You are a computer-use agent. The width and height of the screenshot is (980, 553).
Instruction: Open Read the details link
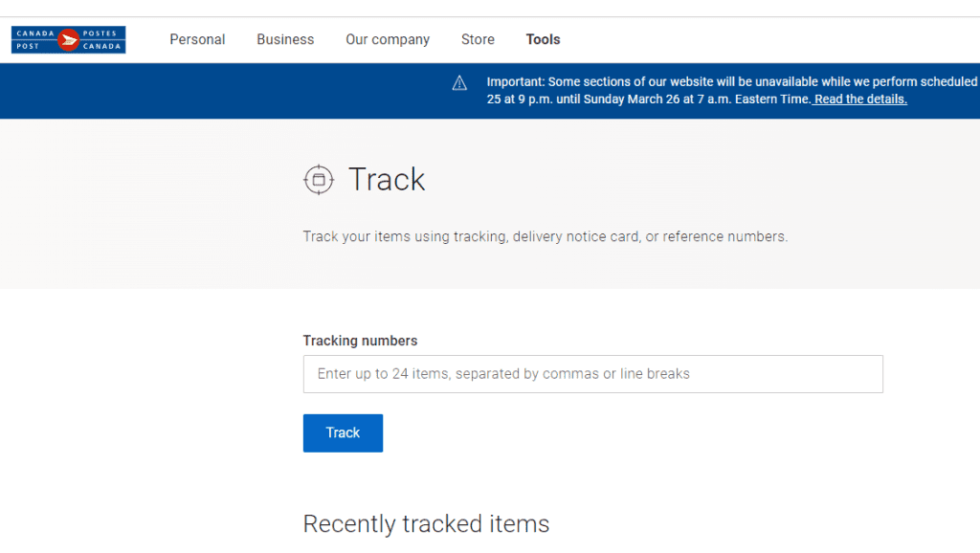point(857,99)
